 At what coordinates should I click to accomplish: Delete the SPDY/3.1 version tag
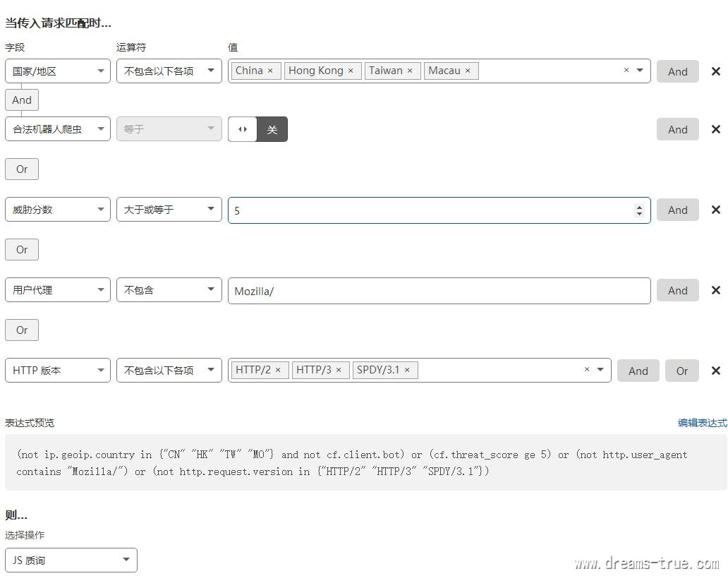[x=407, y=370]
